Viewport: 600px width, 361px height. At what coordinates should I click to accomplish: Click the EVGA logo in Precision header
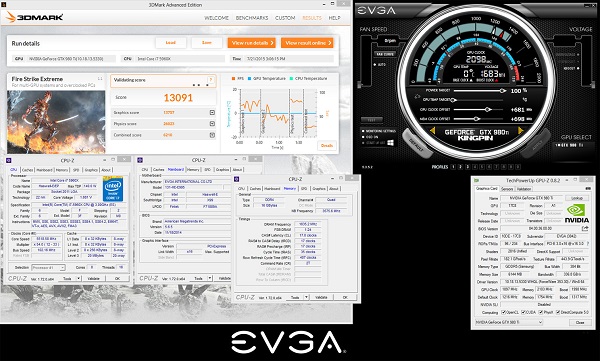[377, 10]
